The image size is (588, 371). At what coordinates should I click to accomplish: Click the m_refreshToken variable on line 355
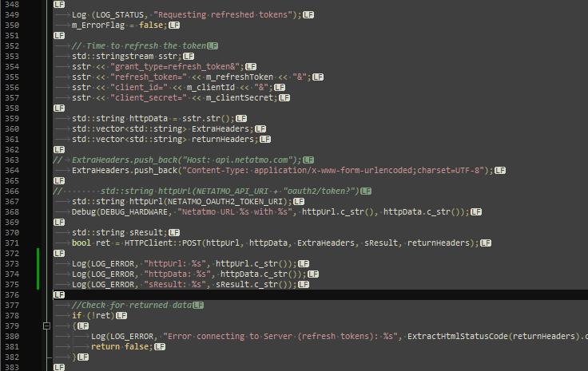tap(240, 77)
